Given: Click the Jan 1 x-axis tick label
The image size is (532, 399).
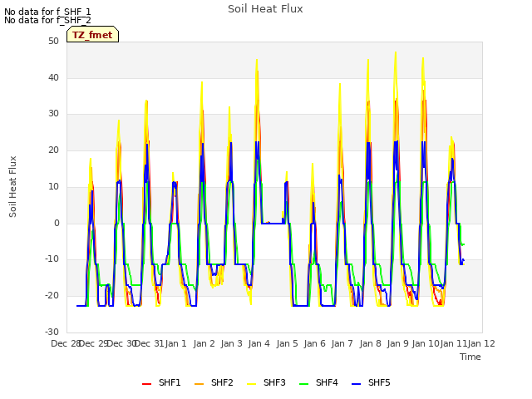Looking at the screenshot, I should pyautogui.click(x=176, y=343).
